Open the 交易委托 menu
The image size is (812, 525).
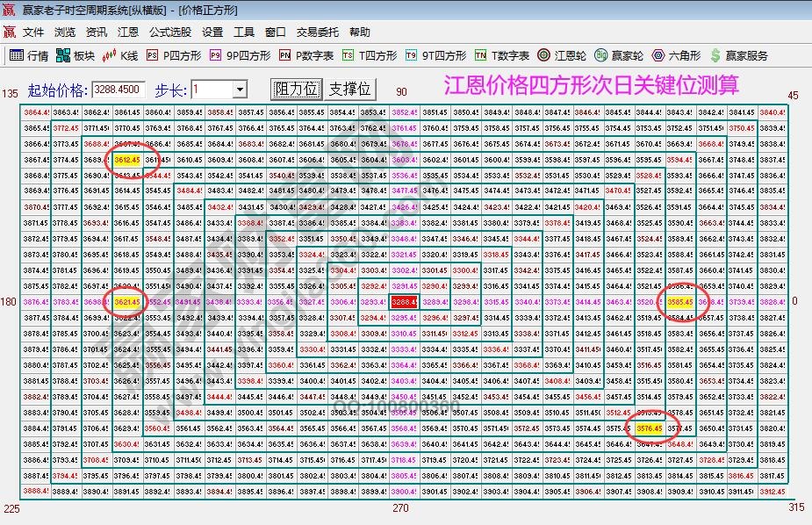tap(318, 32)
